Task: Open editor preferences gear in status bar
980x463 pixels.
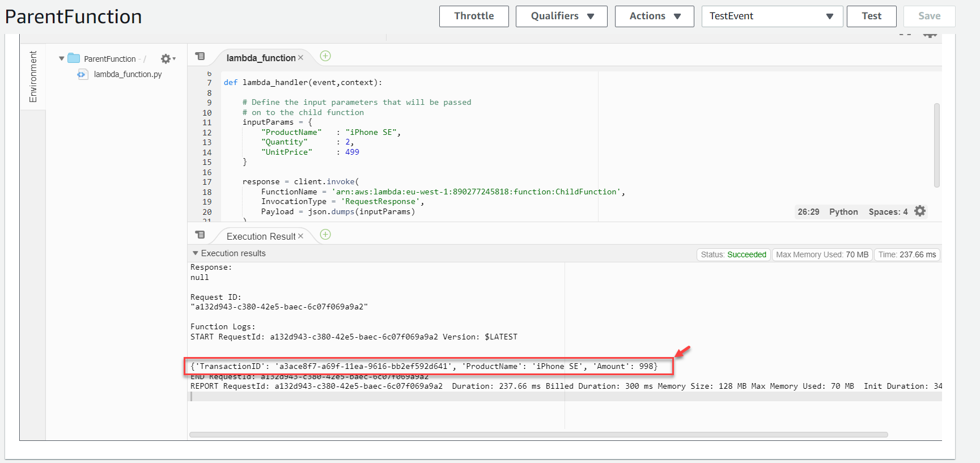Action: tap(920, 211)
